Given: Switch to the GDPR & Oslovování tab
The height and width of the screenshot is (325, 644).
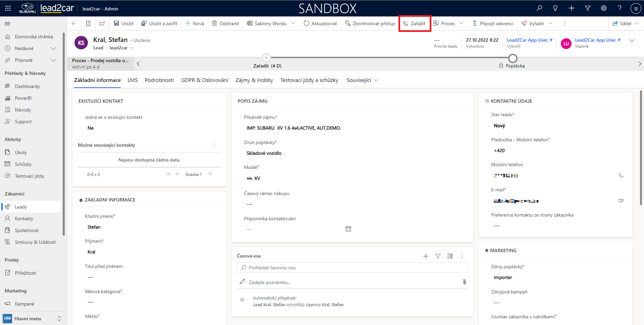Looking at the screenshot, I should coord(205,80).
